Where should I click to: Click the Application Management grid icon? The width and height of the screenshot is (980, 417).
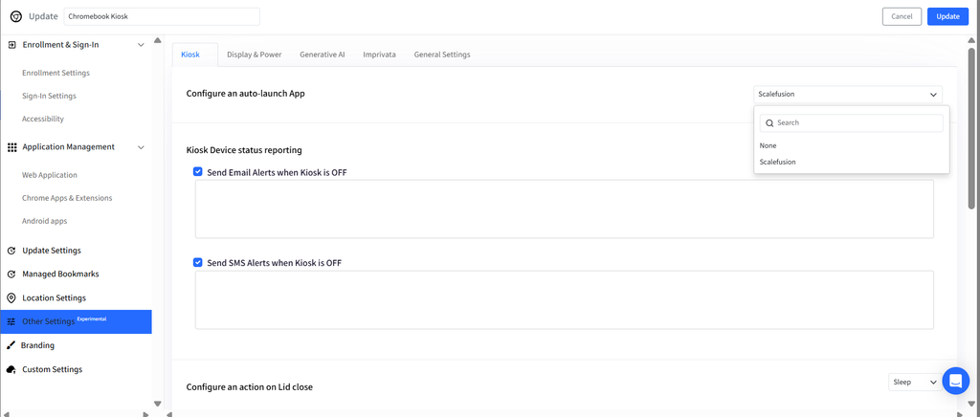click(x=11, y=147)
